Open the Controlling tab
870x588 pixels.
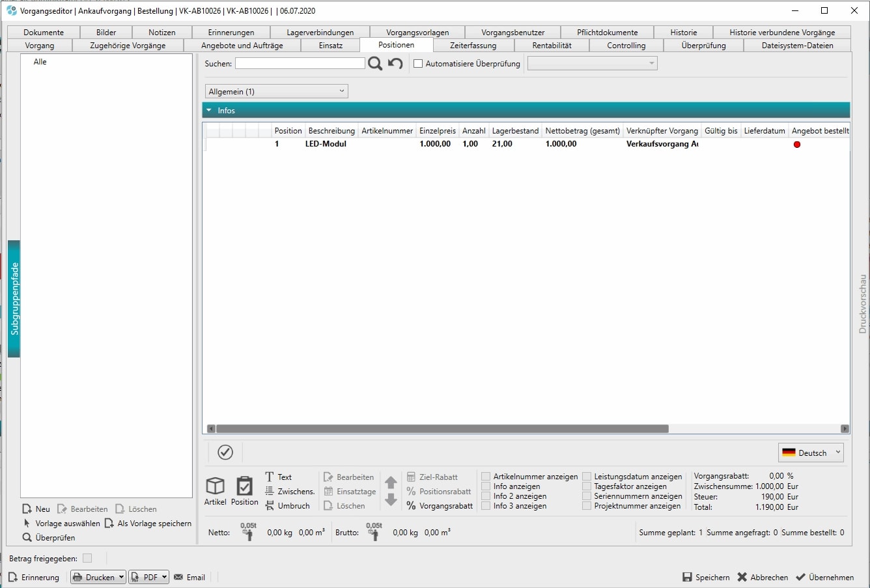point(626,45)
